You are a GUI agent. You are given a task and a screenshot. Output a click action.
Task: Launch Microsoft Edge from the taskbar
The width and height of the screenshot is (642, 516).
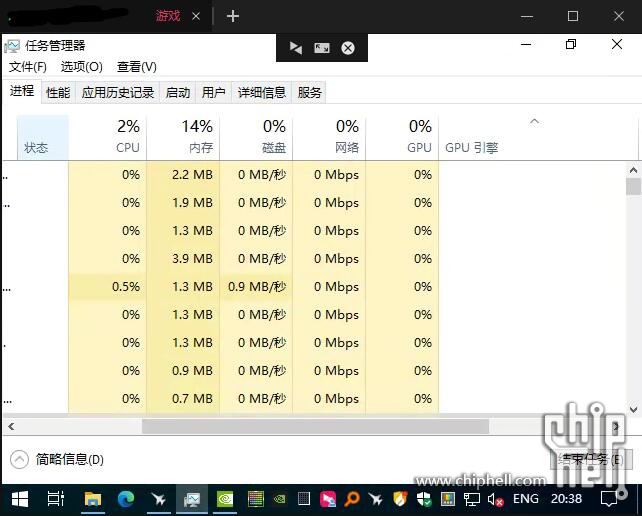126,498
